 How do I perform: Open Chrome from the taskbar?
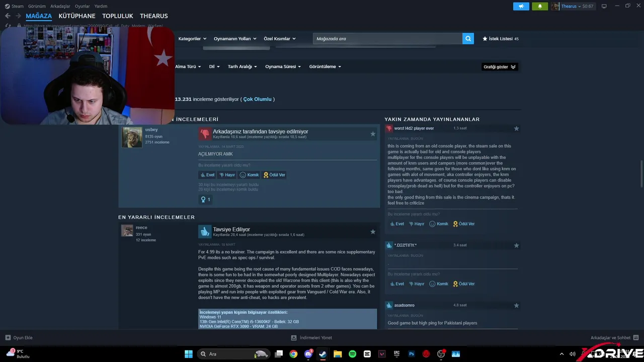[x=293, y=354]
